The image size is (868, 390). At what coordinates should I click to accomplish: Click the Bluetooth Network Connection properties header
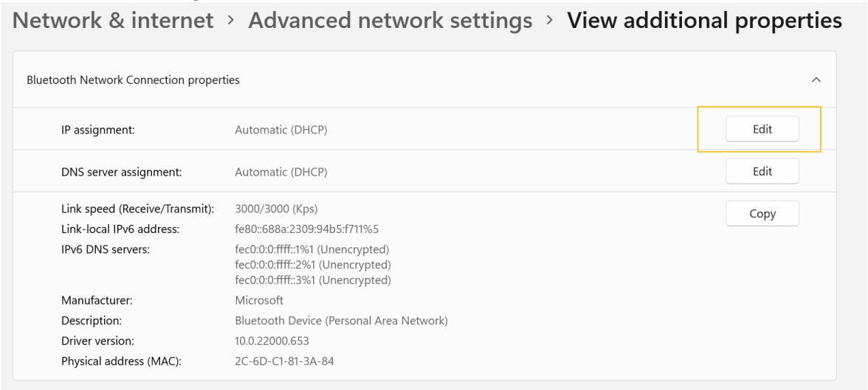pyautogui.click(x=424, y=80)
